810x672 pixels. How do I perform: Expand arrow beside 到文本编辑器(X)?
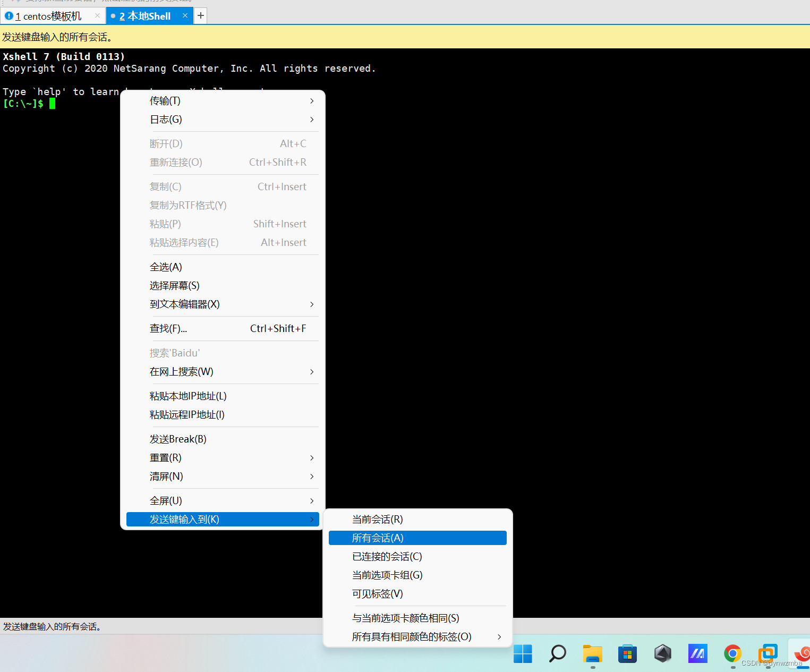point(312,304)
